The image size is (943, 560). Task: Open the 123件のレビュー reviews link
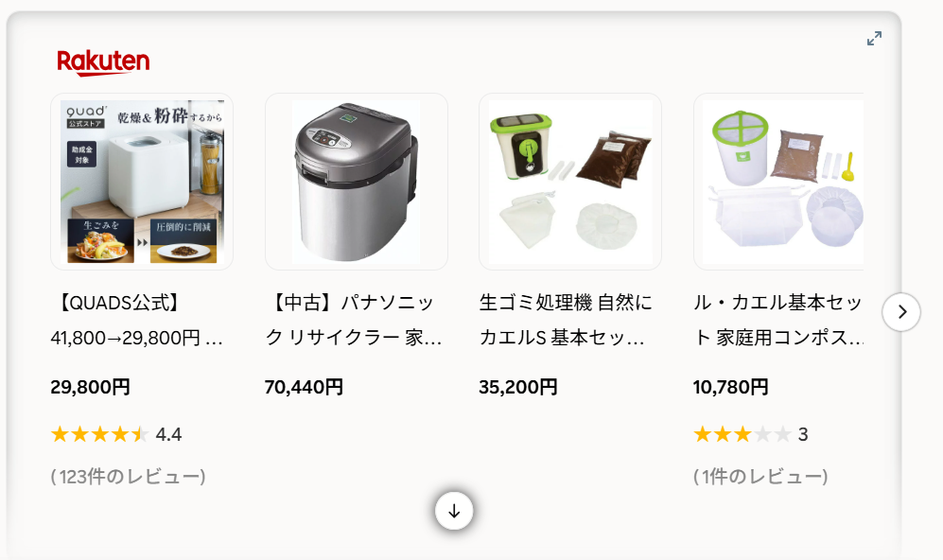coord(128,477)
